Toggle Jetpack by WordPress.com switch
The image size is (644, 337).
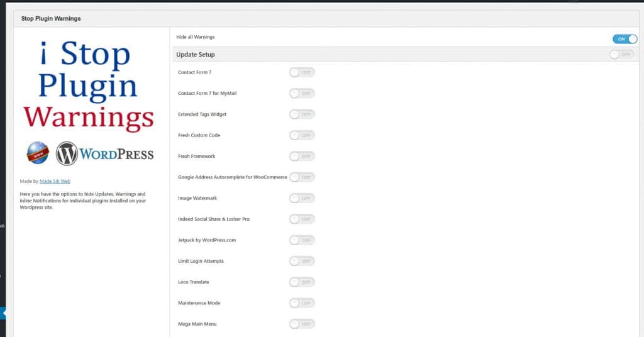click(302, 240)
